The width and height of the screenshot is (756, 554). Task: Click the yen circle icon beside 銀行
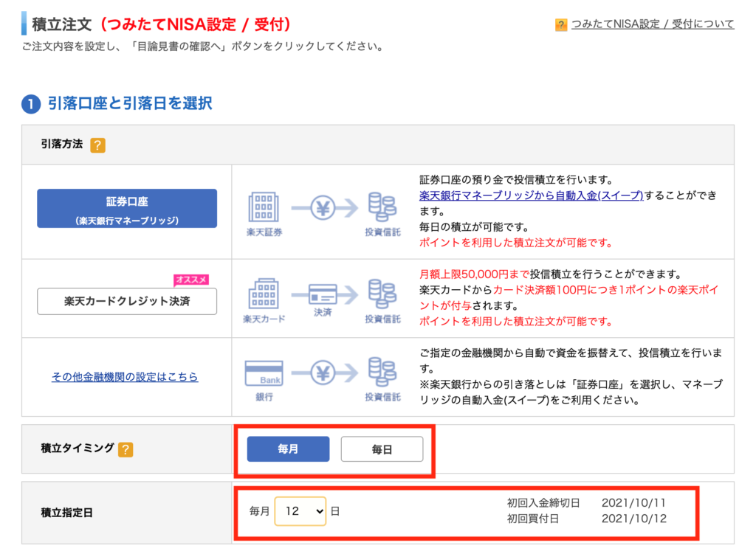323,373
